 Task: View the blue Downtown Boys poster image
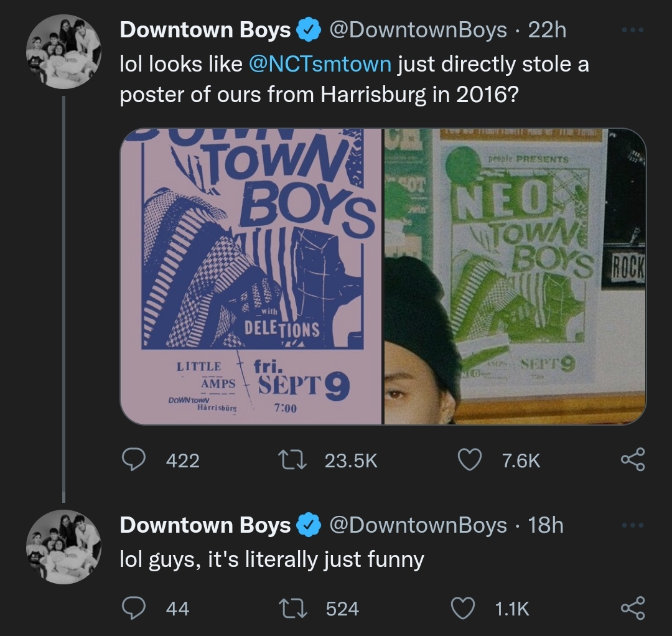251,276
